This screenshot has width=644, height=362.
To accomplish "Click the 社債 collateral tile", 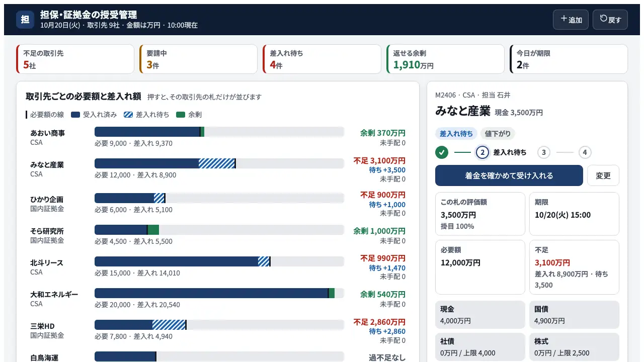I will (480, 347).
